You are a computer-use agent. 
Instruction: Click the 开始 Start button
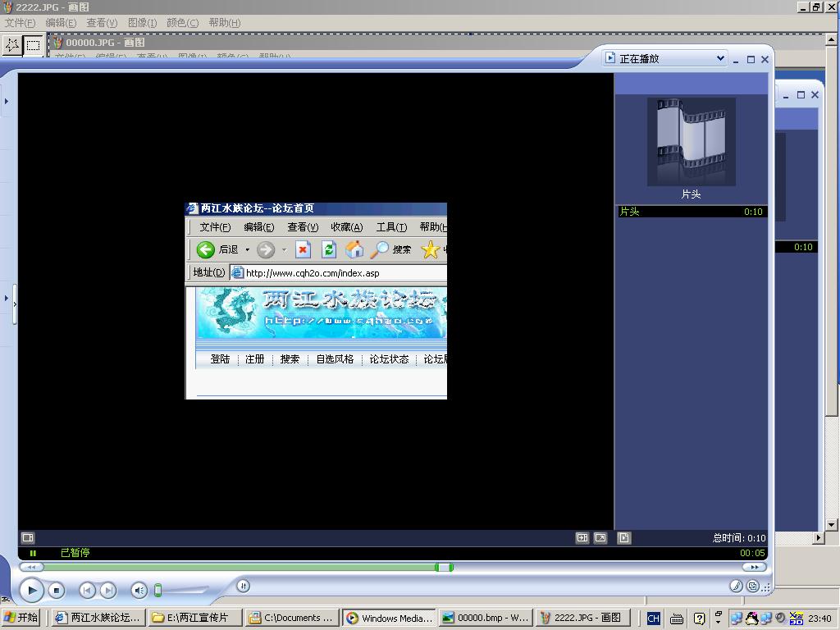[x=22, y=618]
